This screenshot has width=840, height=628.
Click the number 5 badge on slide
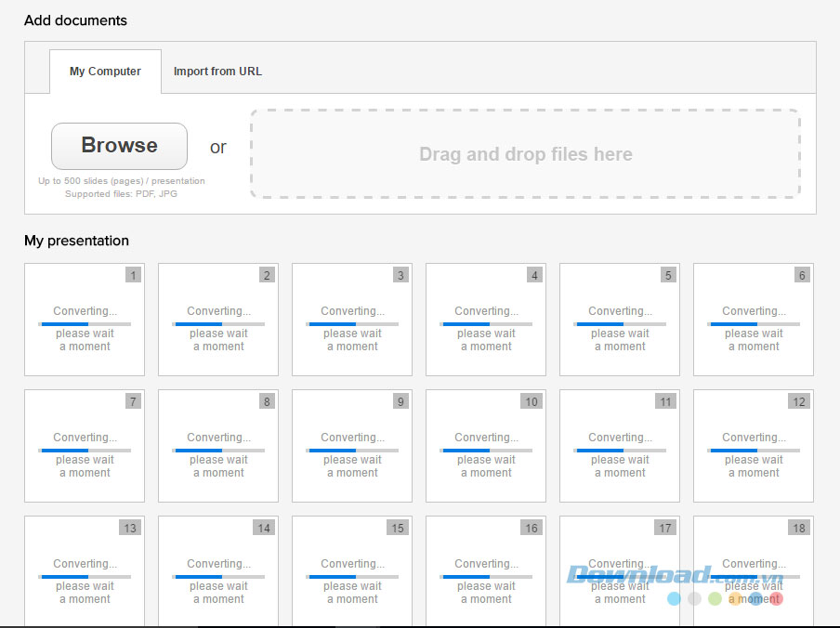pos(668,275)
